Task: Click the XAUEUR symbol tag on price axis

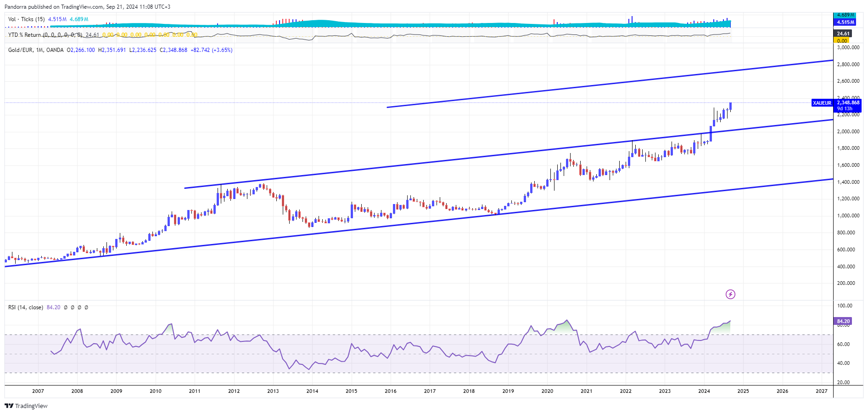Action: tap(822, 103)
